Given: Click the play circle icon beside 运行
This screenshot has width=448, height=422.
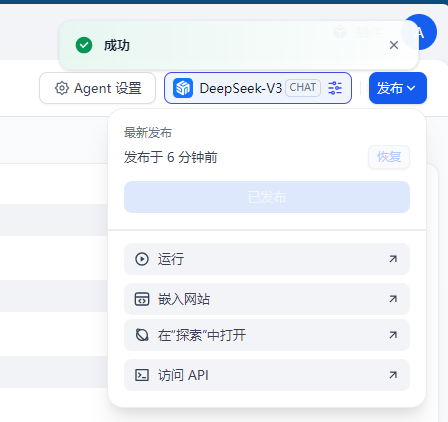Looking at the screenshot, I should (x=142, y=259).
